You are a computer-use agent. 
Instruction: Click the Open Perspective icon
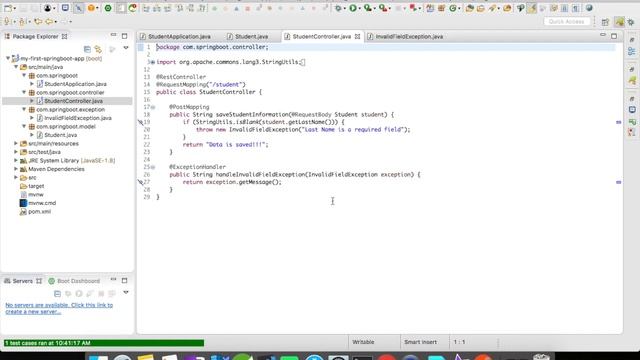605,22
